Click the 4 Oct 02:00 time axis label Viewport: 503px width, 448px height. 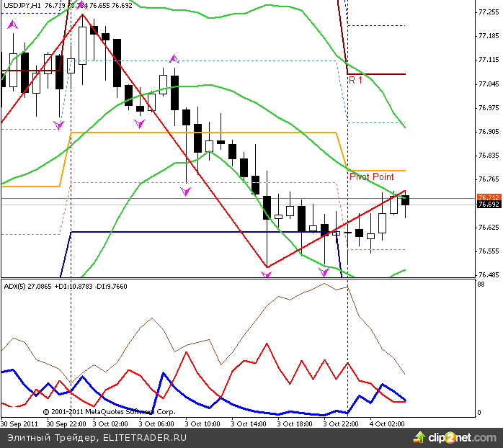tap(387, 424)
